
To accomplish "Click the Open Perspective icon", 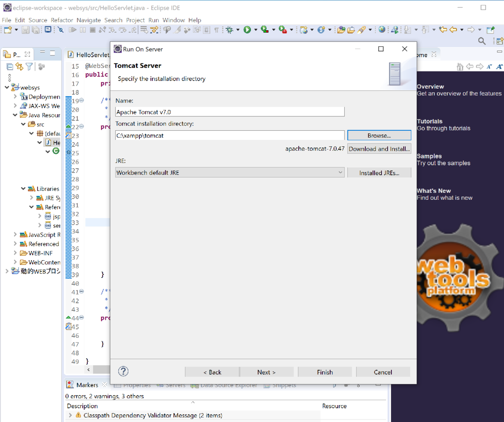I will [x=499, y=41].
